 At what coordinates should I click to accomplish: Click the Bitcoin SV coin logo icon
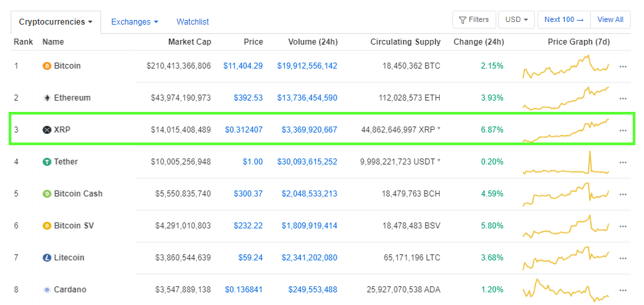(47, 226)
